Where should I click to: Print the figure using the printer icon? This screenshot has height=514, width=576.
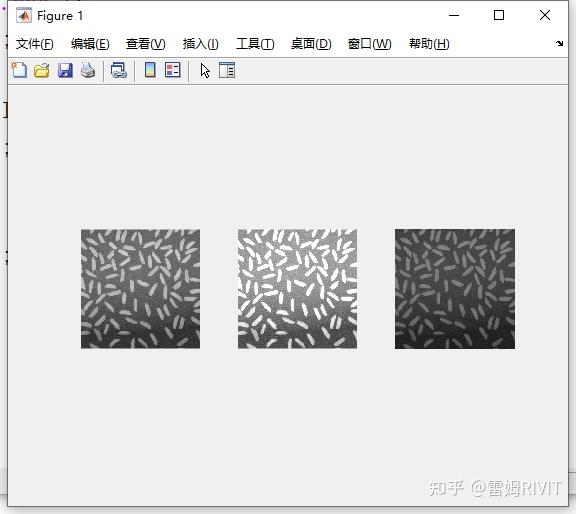pos(88,70)
